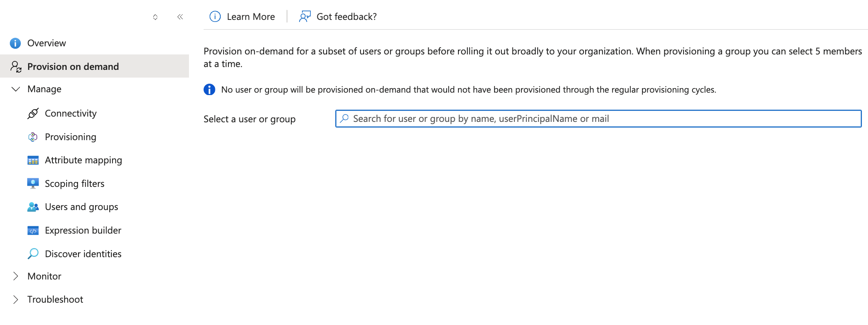This screenshot has width=868, height=325.
Task: Click the Overview info icon
Action: coord(15,43)
